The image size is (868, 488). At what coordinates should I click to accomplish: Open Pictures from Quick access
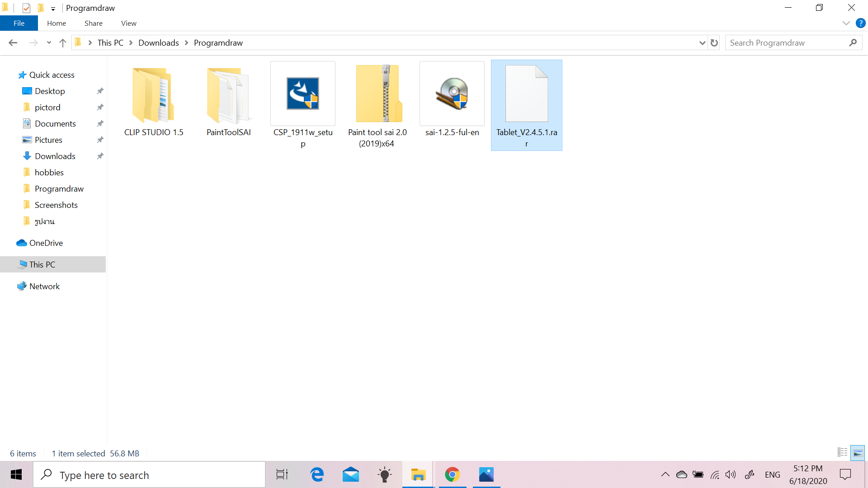48,140
